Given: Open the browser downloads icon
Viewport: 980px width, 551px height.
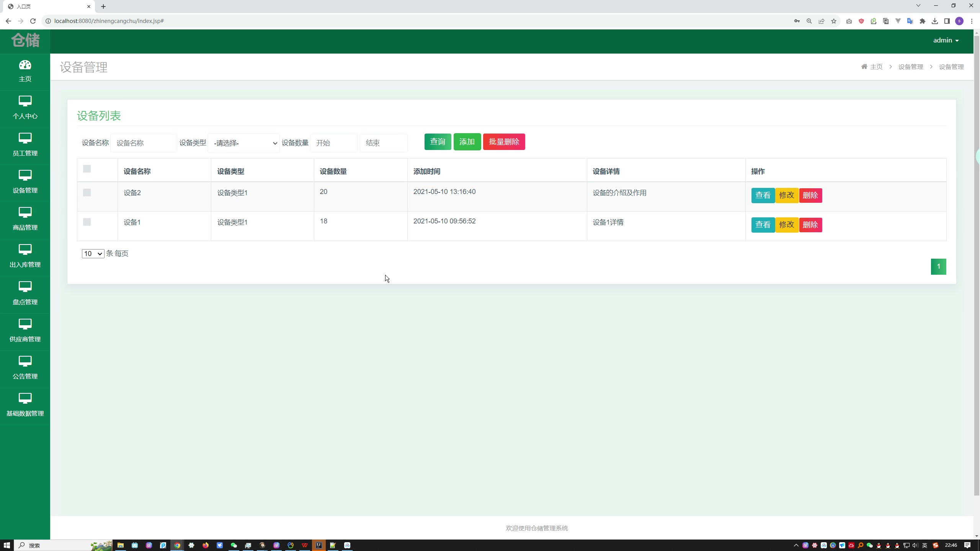Looking at the screenshot, I should tap(935, 21).
